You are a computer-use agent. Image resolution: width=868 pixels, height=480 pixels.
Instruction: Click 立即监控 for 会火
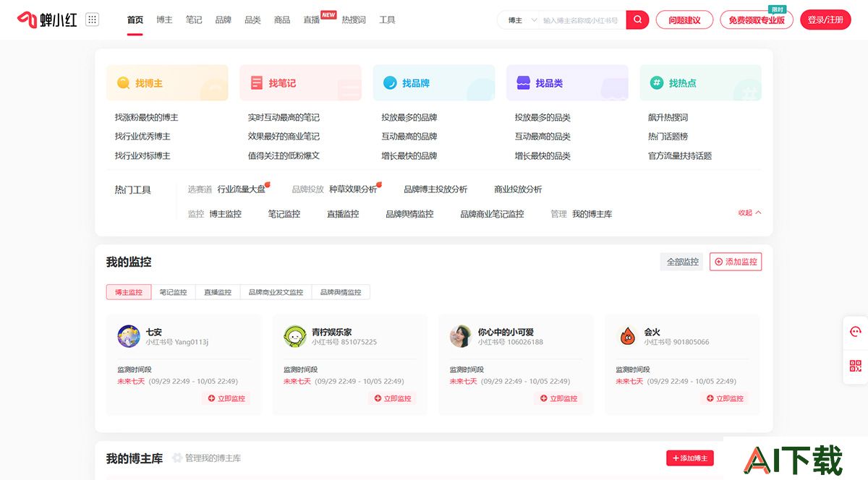(725, 398)
